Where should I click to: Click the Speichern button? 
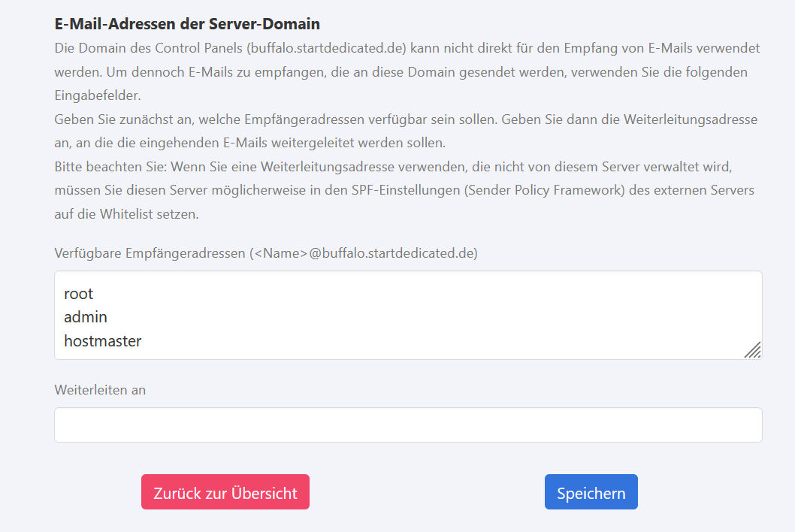(x=591, y=492)
